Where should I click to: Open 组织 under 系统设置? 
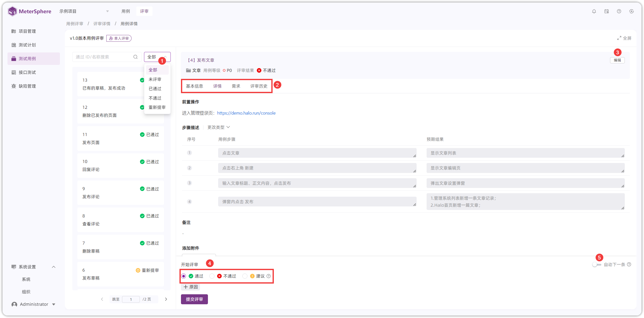point(26,292)
